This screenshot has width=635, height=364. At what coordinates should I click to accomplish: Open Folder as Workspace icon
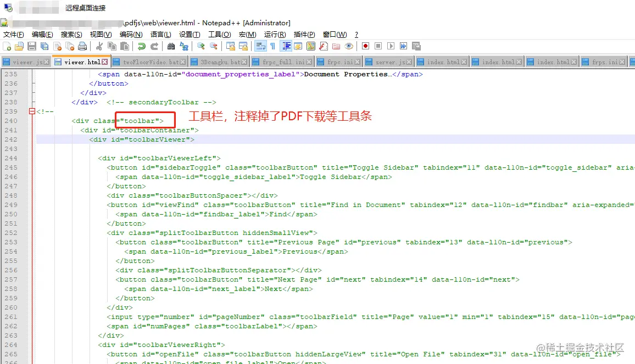tap(336, 46)
